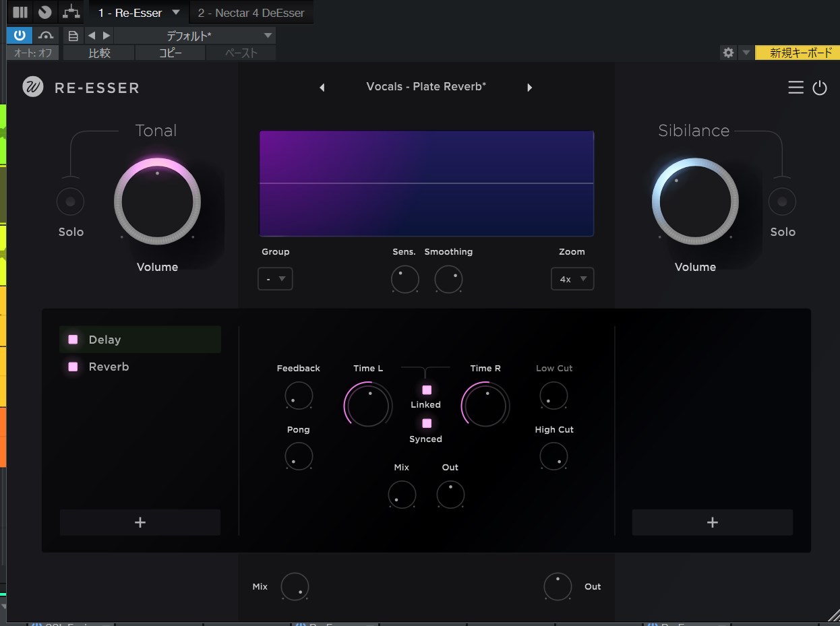
Task: Expand the デフォルト preset dropdown
Action: [268, 36]
